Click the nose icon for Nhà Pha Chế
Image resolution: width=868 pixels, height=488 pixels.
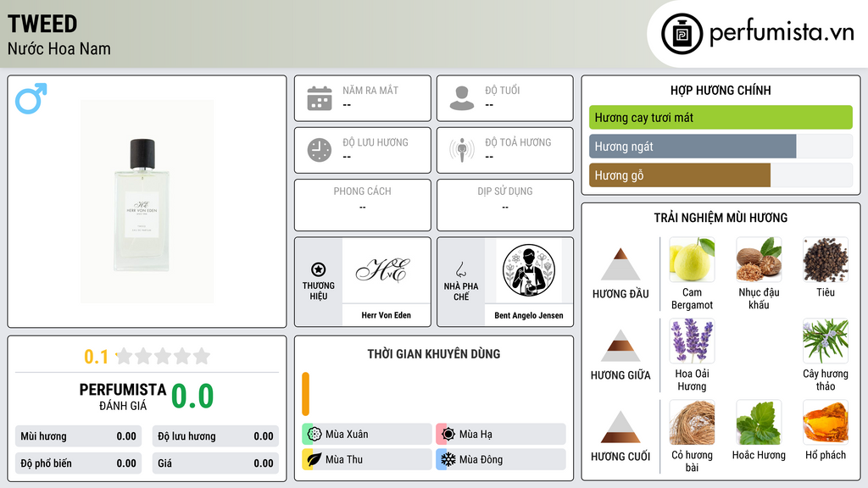pos(460,269)
